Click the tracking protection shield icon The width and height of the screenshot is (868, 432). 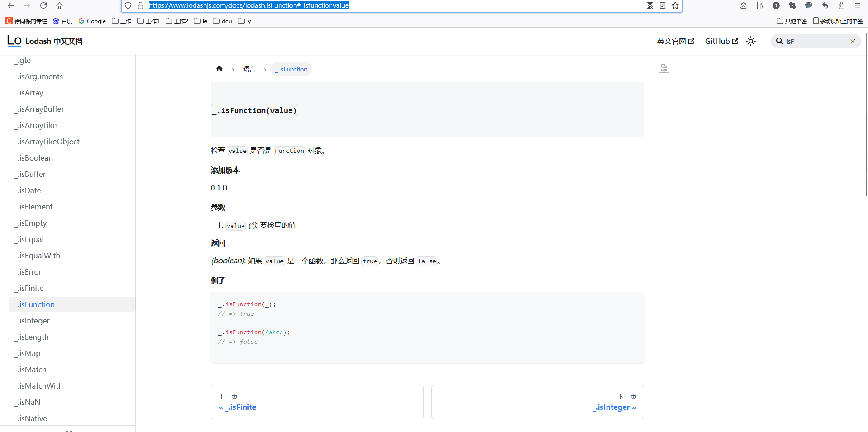point(128,5)
